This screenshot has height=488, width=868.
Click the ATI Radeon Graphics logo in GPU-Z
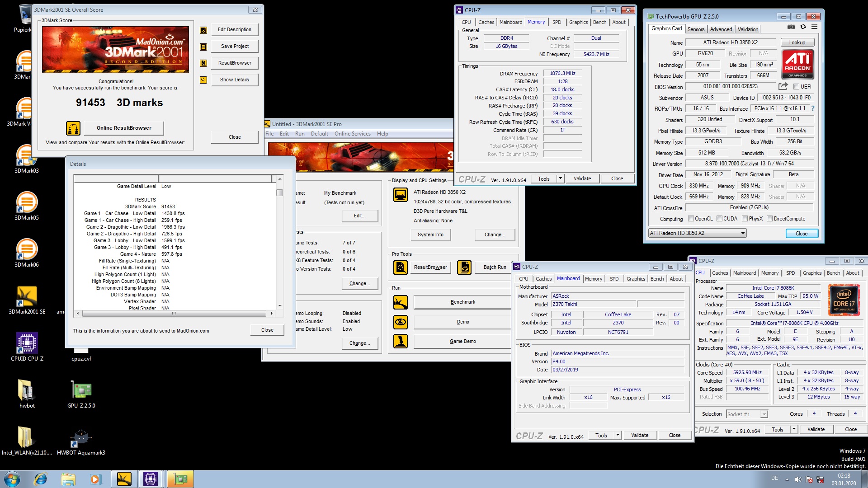coord(797,64)
